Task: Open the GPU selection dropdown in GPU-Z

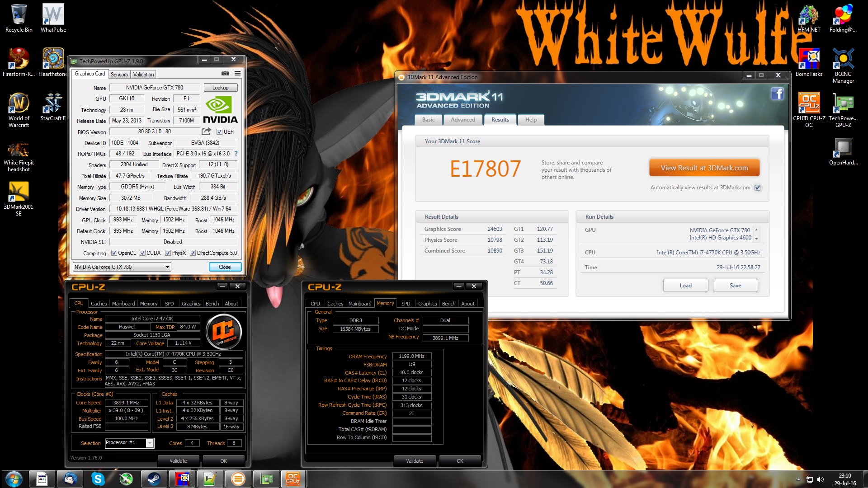Action: [x=122, y=267]
